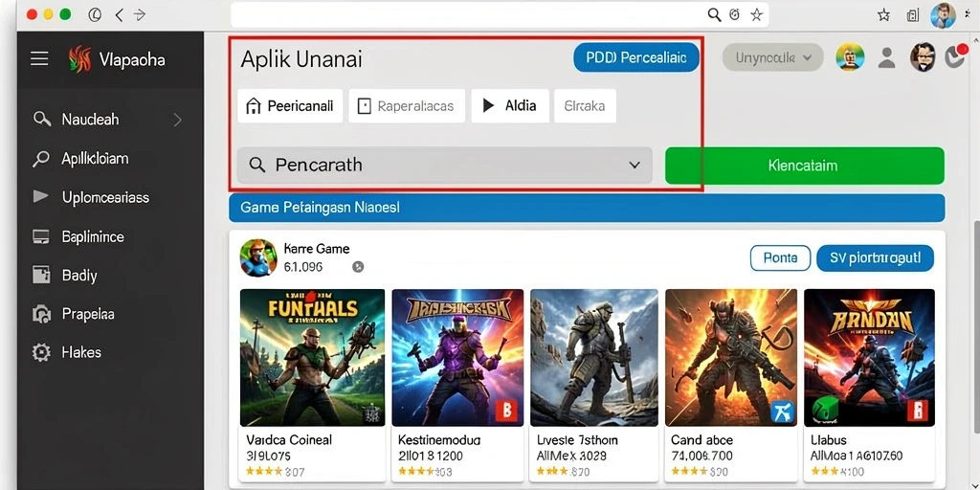Screen dimensions: 980x490
Task: Click the star rating under Vardca Coineal
Action: (264, 471)
